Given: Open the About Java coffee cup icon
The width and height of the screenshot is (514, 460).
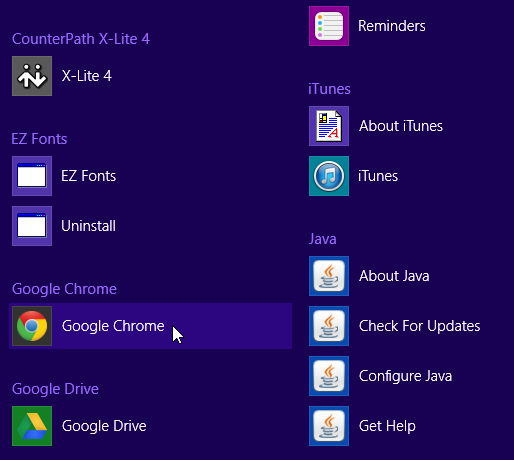Looking at the screenshot, I should click(x=329, y=276).
